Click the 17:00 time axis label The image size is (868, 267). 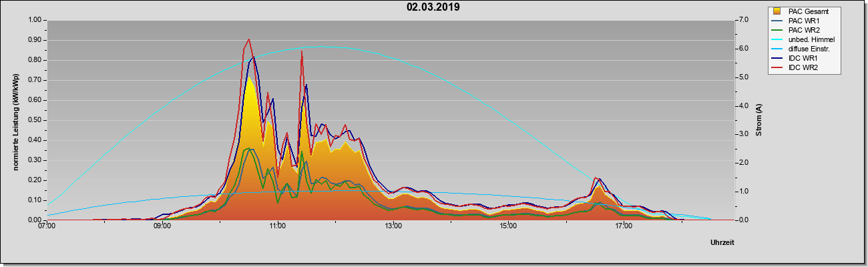[x=624, y=227]
